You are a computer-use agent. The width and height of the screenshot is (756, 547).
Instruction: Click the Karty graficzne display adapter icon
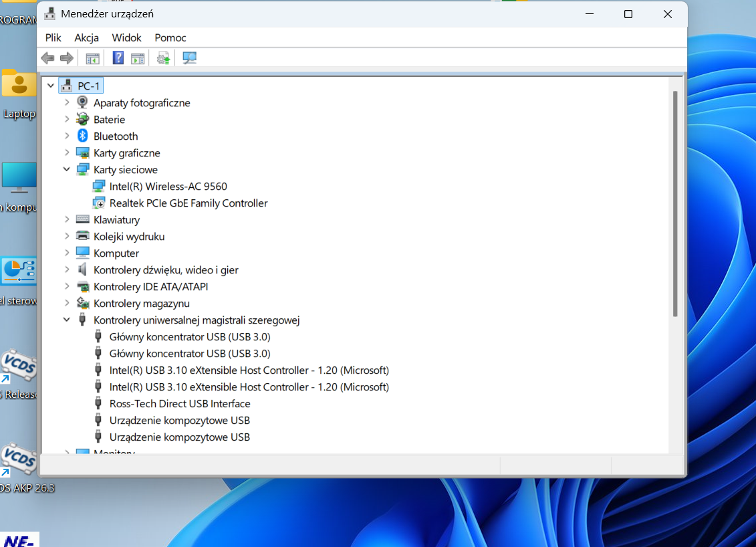click(82, 153)
